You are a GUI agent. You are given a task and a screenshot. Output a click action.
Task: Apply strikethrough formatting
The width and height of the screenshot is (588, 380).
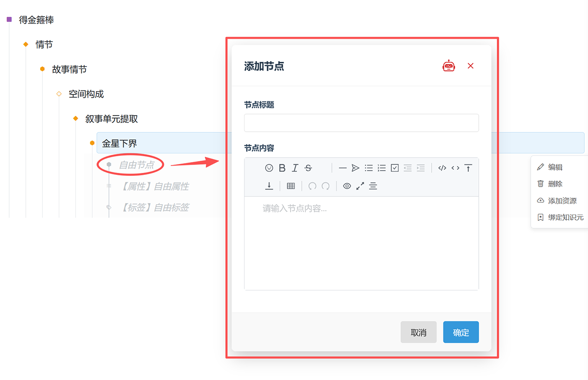pyautogui.click(x=308, y=168)
